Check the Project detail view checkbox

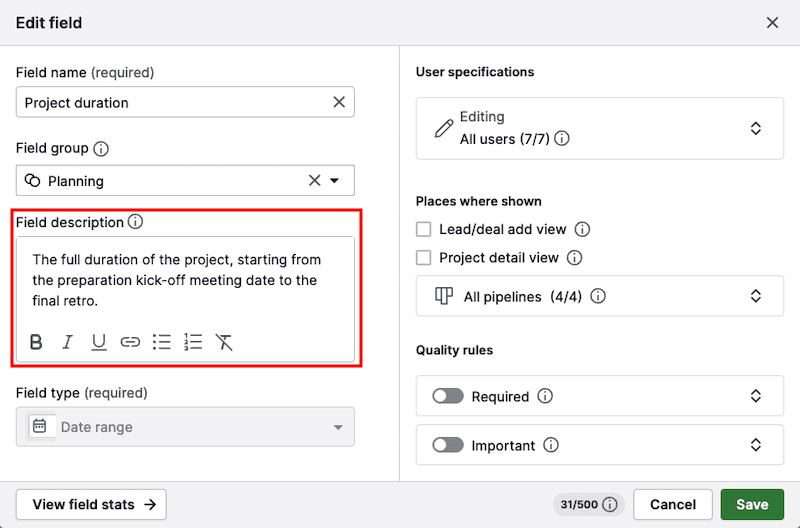click(x=424, y=257)
